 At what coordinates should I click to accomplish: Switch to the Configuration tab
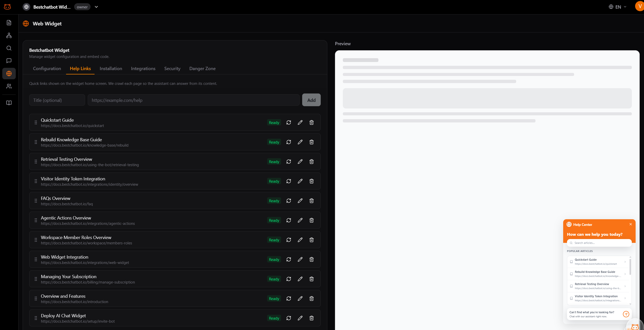pyautogui.click(x=47, y=69)
